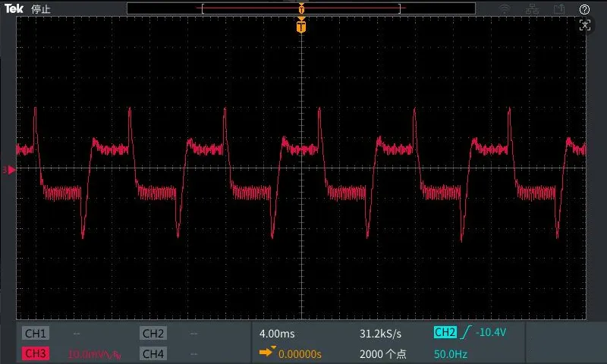Open the help question mark icon
The width and height of the screenshot is (607, 364).
coord(584,9)
